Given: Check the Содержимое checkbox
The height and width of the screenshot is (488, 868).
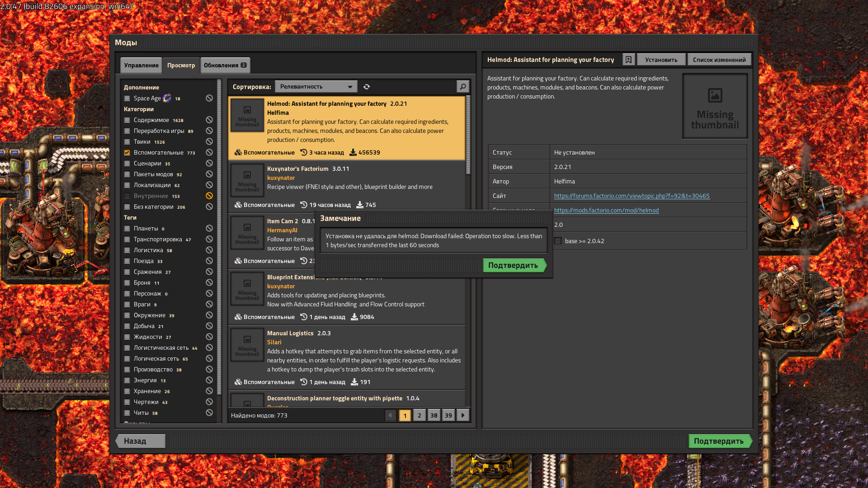Looking at the screenshot, I should (127, 120).
